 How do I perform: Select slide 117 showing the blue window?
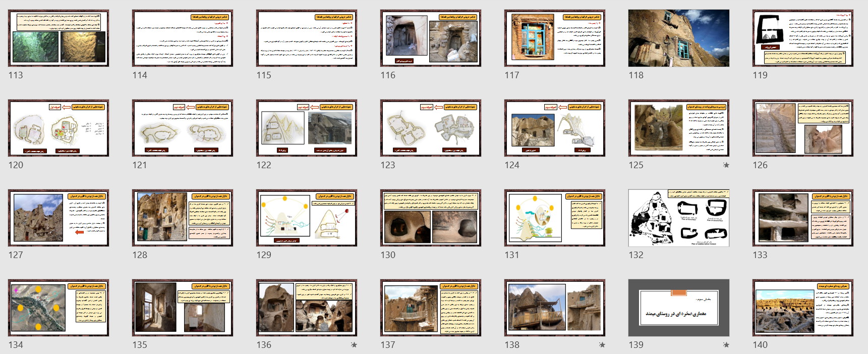[x=555, y=38]
